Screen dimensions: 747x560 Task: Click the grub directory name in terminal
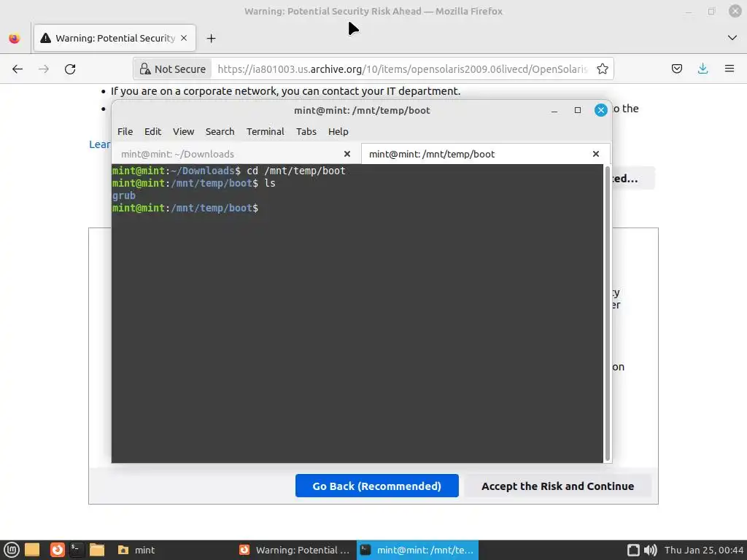(x=124, y=195)
